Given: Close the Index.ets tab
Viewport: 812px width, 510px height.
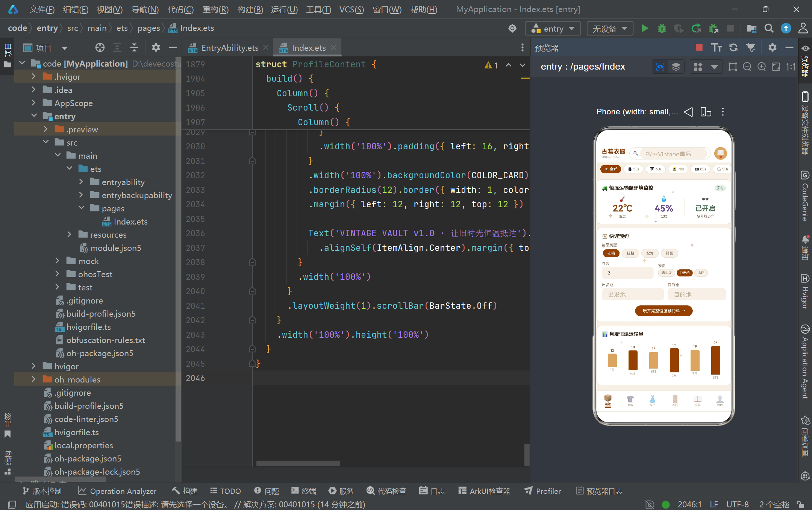Looking at the screenshot, I should [333, 47].
